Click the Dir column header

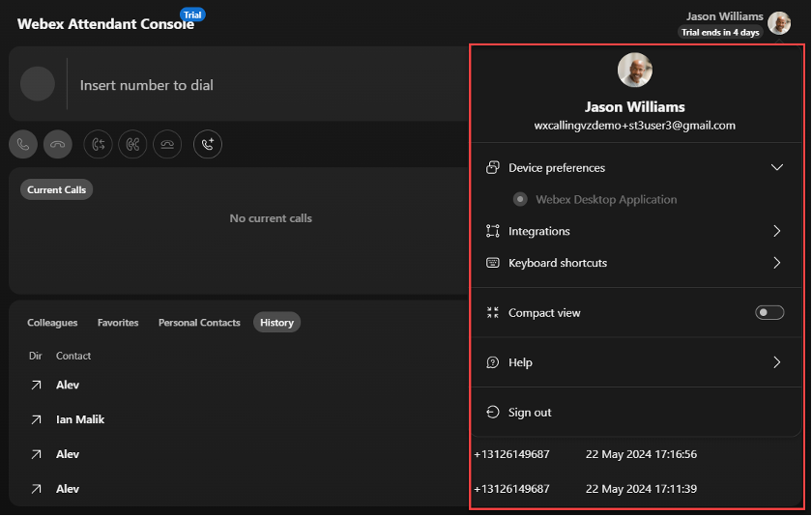point(35,356)
